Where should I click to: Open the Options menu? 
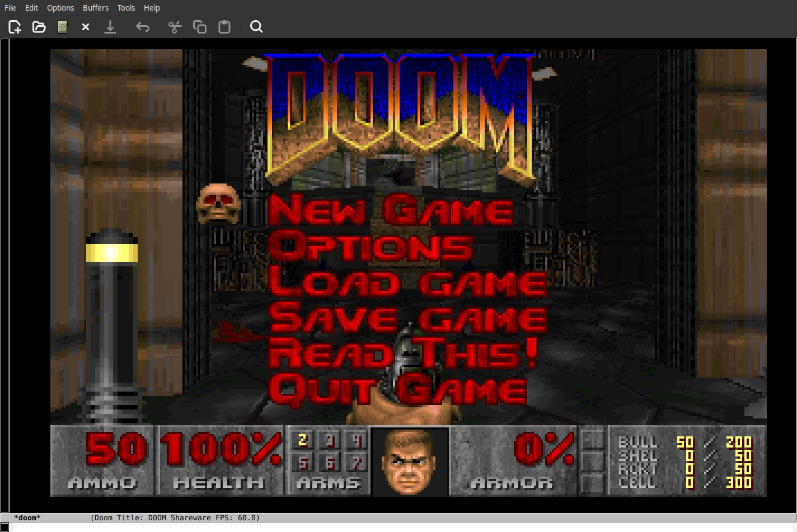(60, 8)
